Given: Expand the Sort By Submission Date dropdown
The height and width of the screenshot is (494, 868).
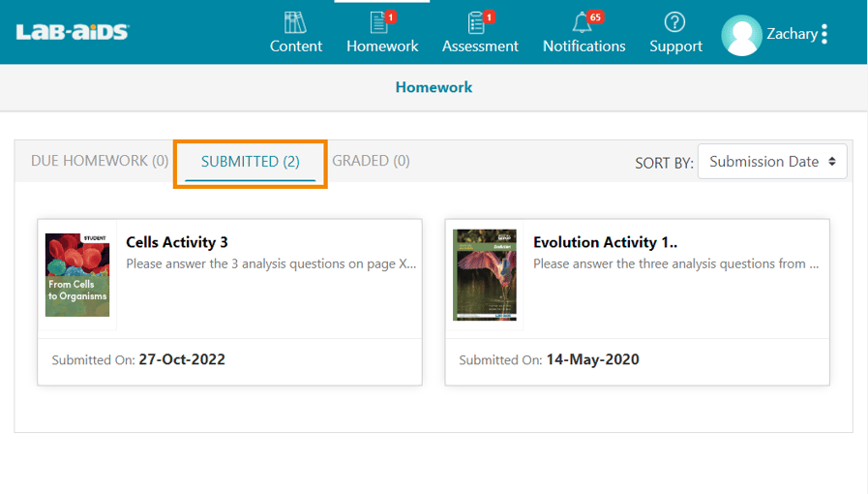Looking at the screenshot, I should click(x=771, y=162).
